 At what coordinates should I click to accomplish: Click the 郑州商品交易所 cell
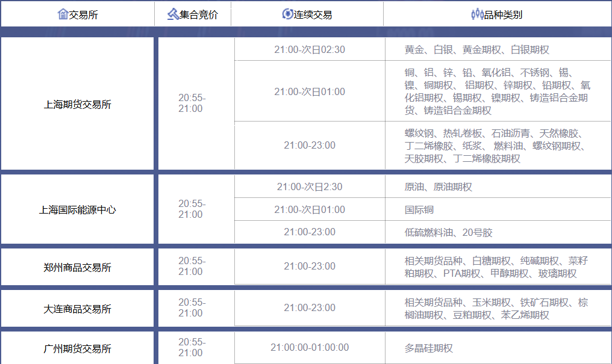pos(77,267)
